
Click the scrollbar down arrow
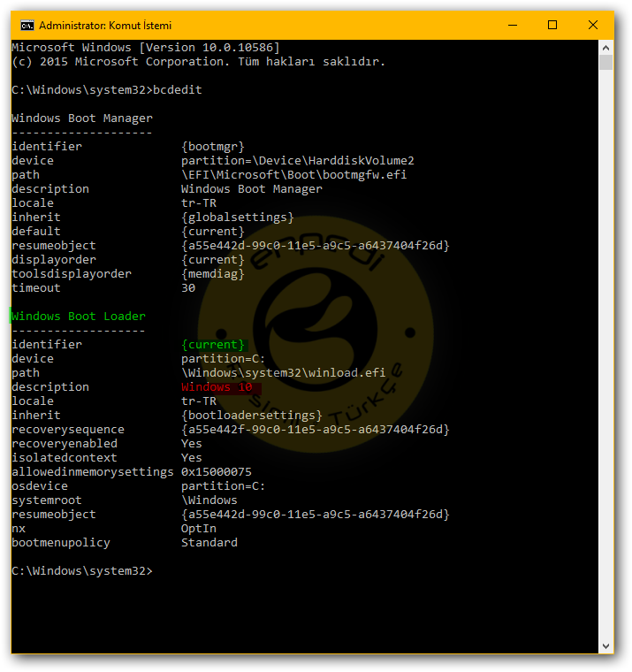pyautogui.click(x=605, y=645)
